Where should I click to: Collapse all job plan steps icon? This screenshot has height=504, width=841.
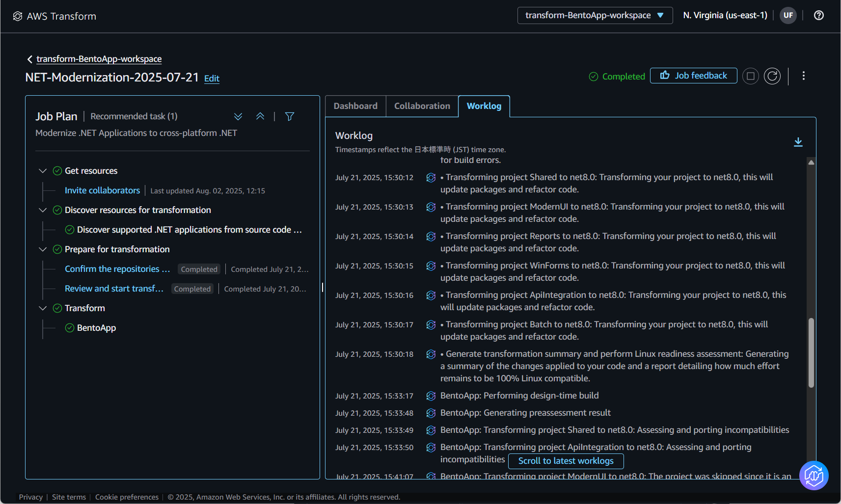click(260, 116)
